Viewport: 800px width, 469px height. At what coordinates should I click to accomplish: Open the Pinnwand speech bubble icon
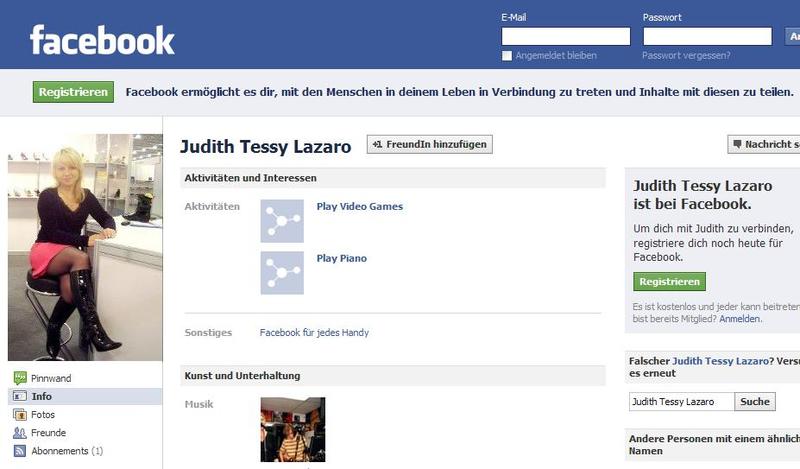(x=20, y=378)
